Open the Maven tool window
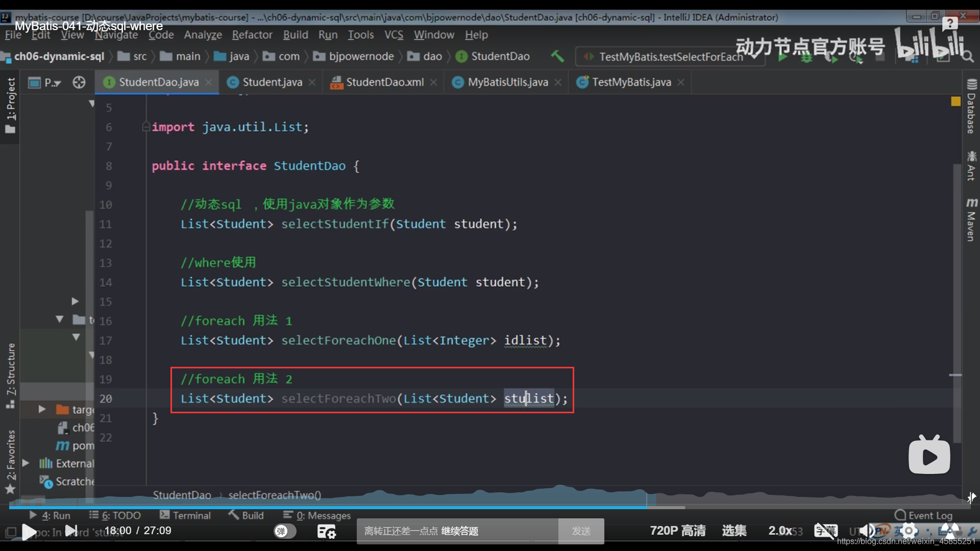This screenshot has width=980, height=551. 971,219
